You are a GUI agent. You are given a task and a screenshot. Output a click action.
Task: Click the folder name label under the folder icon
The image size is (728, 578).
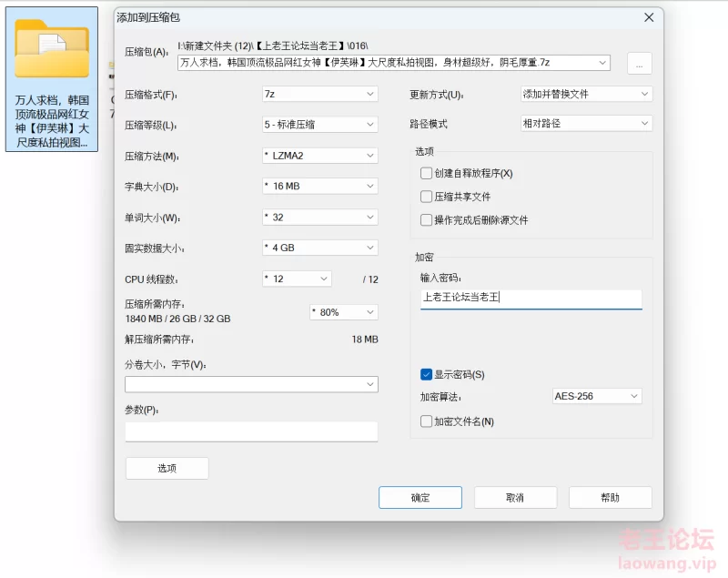52,121
